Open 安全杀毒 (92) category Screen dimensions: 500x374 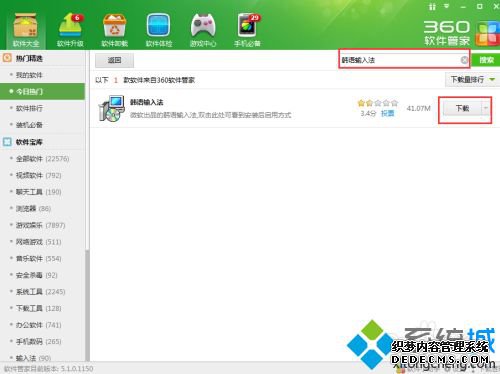coord(43,275)
